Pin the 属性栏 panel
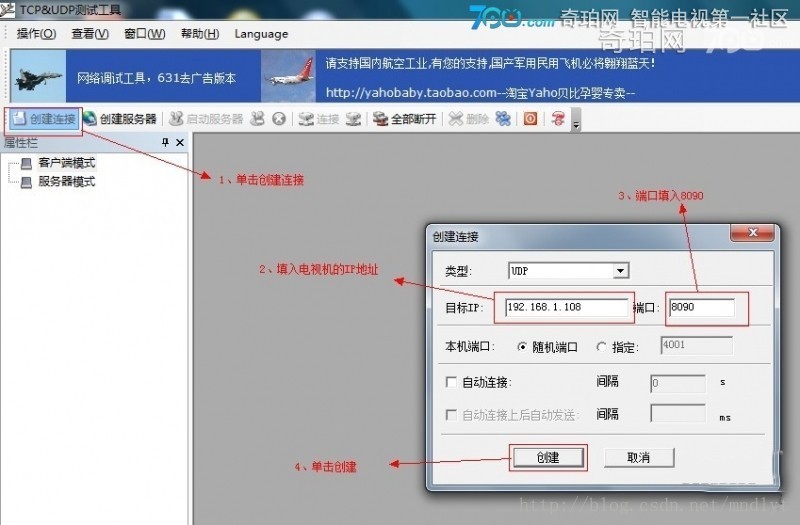This screenshot has width=800, height=525. pos(165,142)
